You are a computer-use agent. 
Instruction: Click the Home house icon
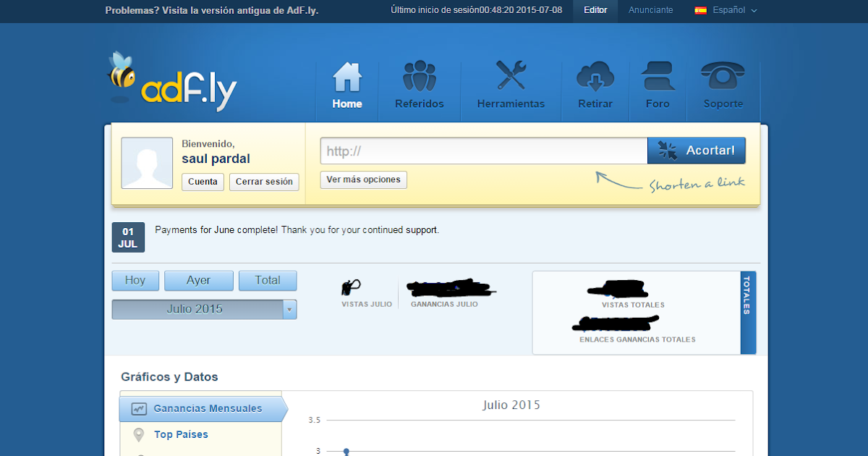point(347,76)
